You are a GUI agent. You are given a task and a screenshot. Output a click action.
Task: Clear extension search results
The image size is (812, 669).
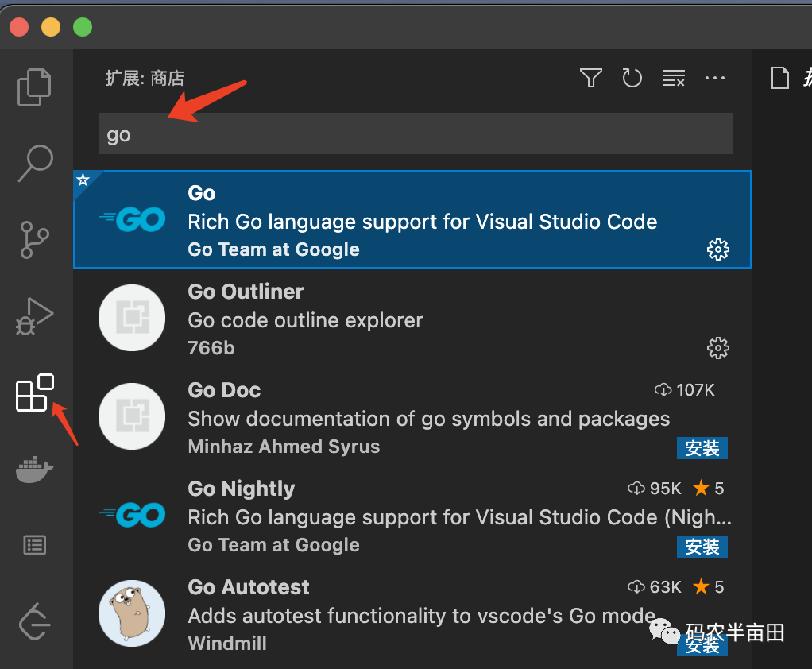pos(674,78)
